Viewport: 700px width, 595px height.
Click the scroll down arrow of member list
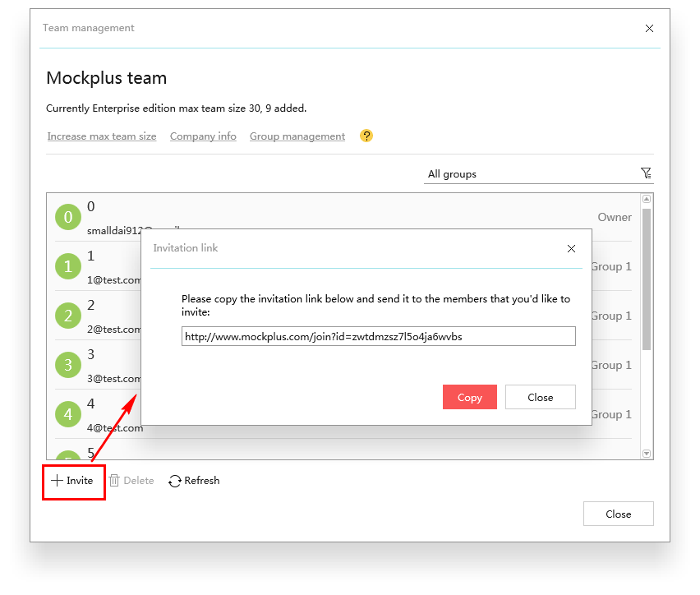coord(647,454)
